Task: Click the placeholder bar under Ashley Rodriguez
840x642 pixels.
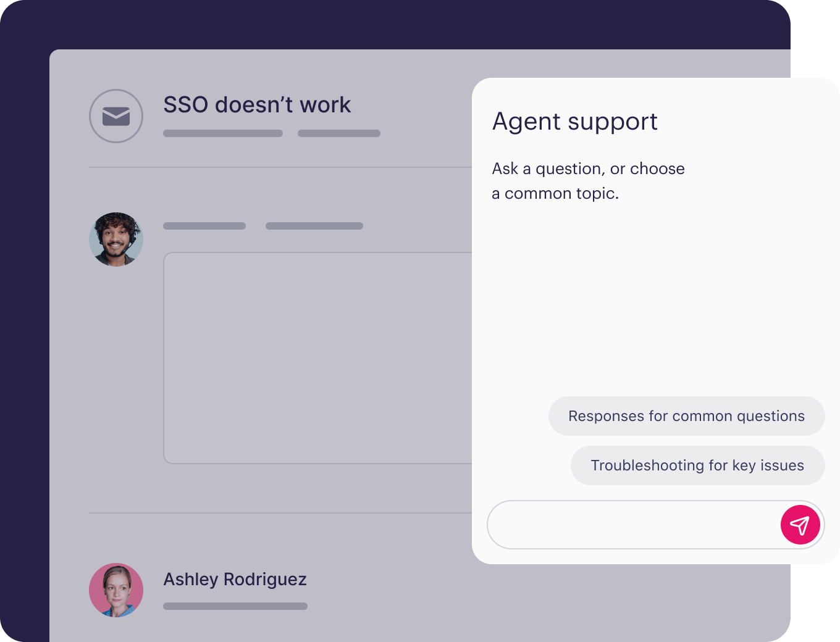Action: 235,606
